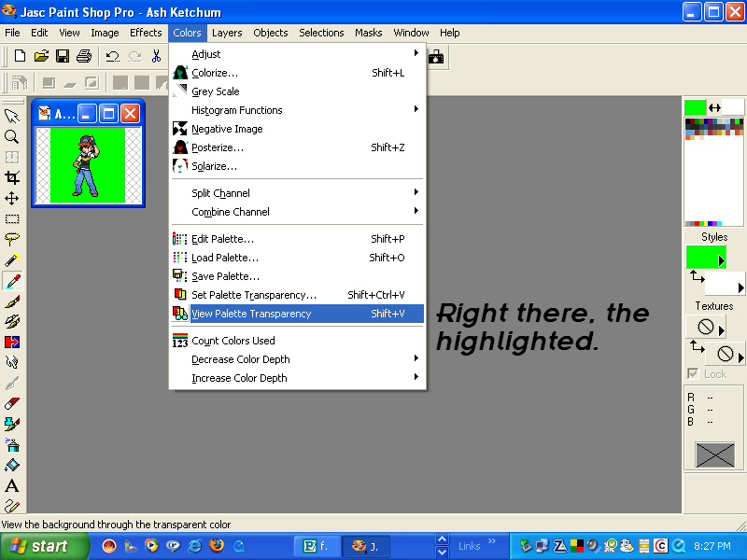The width and height of the screenshot is (747, 560).
Task: Select the Color Replacer tool
Action: coord(12,343)
